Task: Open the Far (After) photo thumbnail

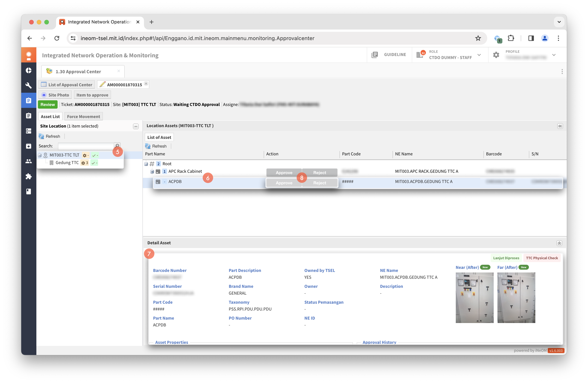Action: (516, 298)
